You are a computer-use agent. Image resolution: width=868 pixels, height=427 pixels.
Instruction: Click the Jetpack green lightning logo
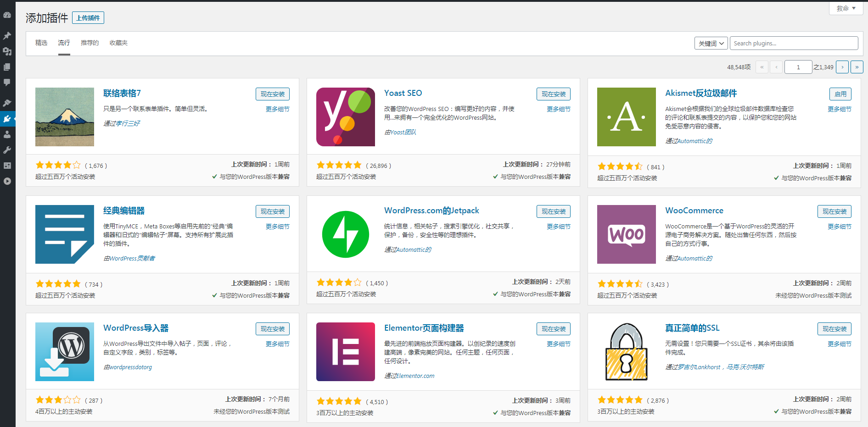click(x=346, y=234)
